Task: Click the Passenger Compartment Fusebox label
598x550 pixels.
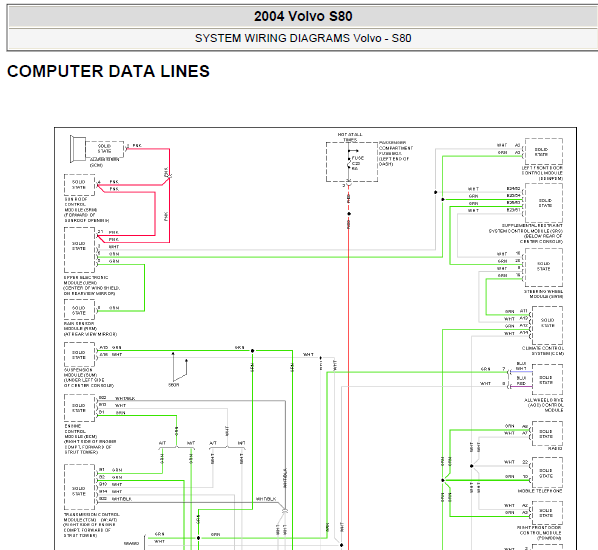Action: pos(396,153)
